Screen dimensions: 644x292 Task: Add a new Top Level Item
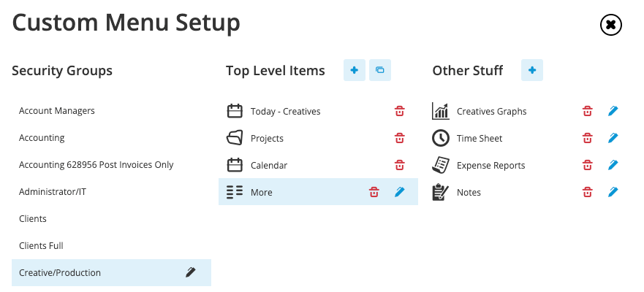355,70
